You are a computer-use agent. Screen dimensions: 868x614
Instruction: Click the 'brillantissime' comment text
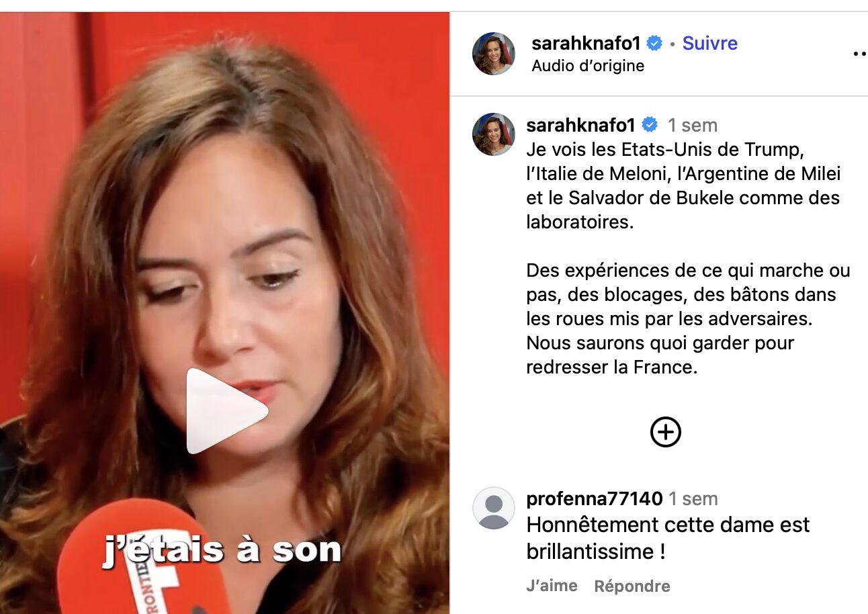668,537
